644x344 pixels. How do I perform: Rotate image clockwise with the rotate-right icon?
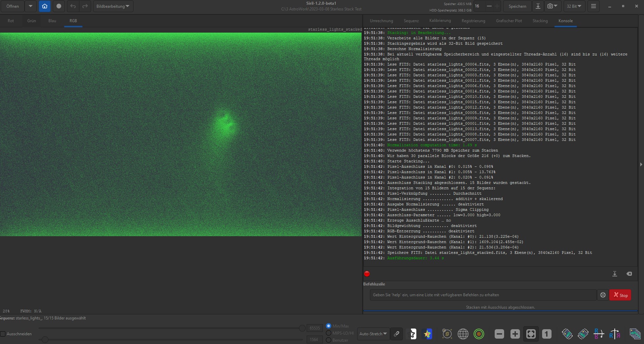point(583,334)
